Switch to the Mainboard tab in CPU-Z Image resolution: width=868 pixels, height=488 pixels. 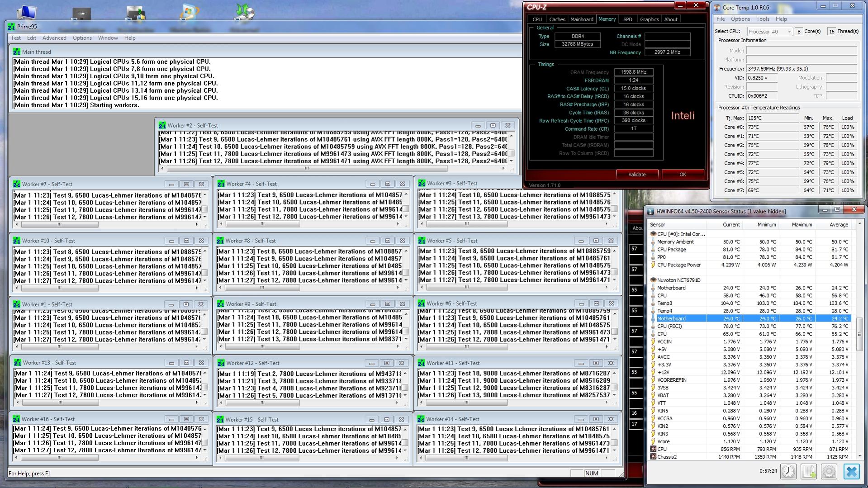582,19
